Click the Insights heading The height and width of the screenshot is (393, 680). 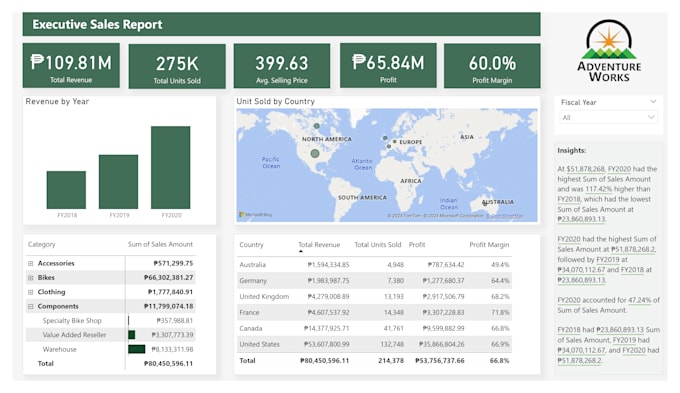coord(572,151)
